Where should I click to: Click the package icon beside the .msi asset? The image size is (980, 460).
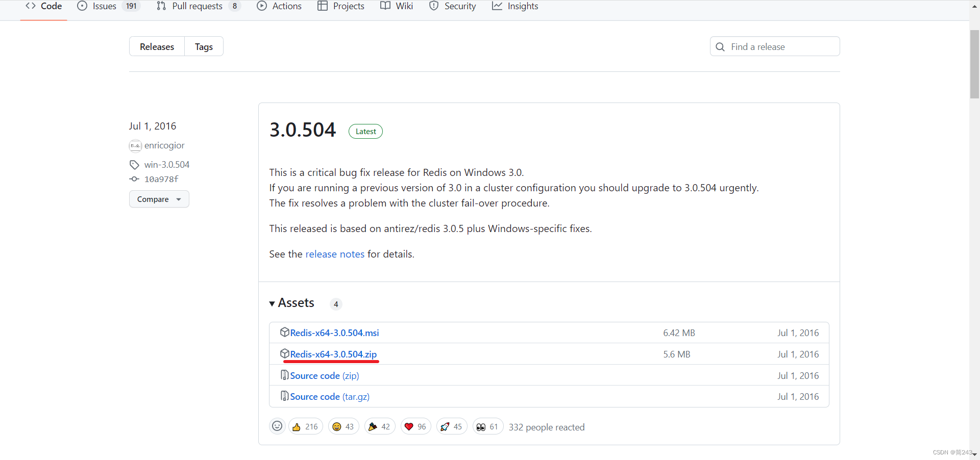(x=285, y=332)
